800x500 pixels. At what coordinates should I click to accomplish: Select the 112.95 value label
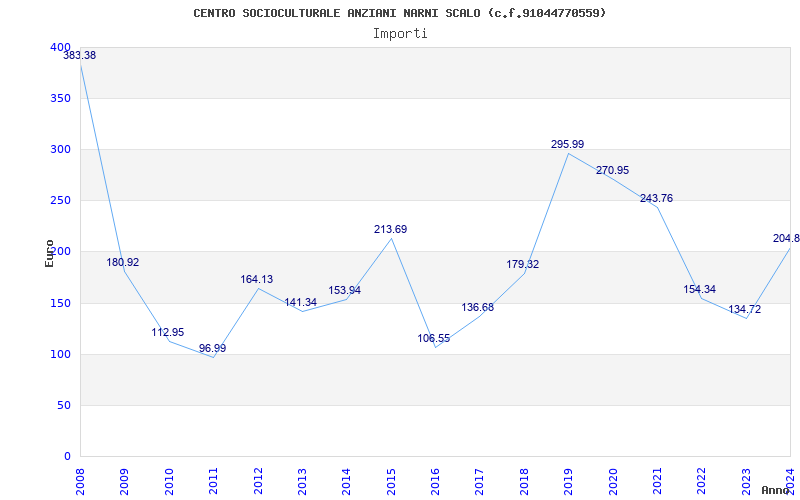pos(167,333)
